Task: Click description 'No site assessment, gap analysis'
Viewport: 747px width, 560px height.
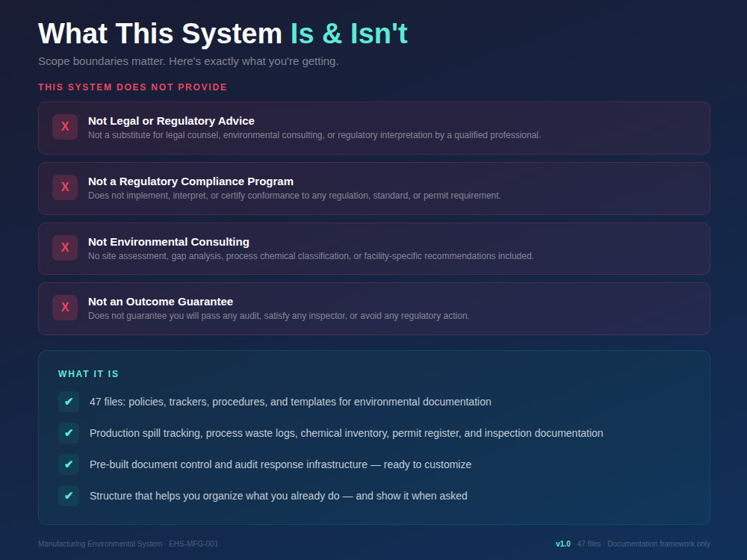Action: (311, 256)
